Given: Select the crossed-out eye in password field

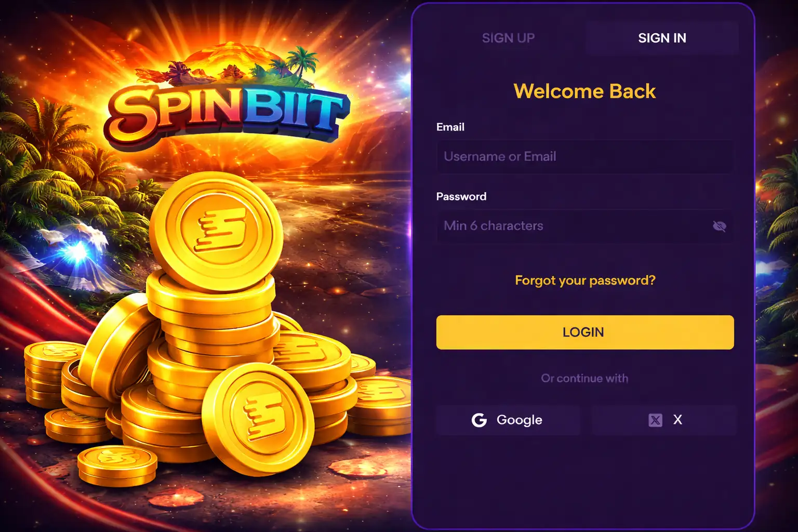Looking at the screenshot, I should pyautogui.click(x=720, y=226).
